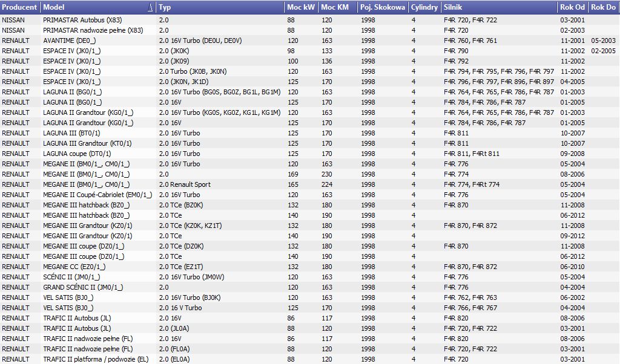
Task: Click Moc KM value 224
Action: point(326,184)
